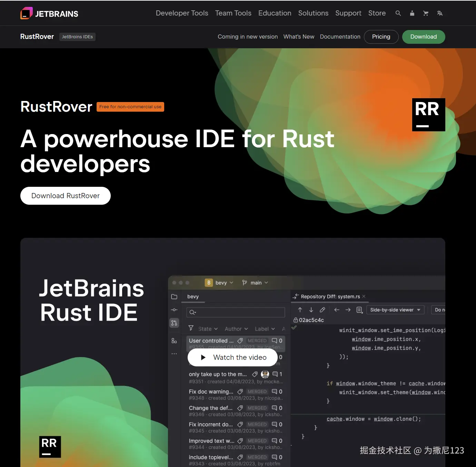
Task: Open the Developer Tools menu
Action: pos(182,13)
